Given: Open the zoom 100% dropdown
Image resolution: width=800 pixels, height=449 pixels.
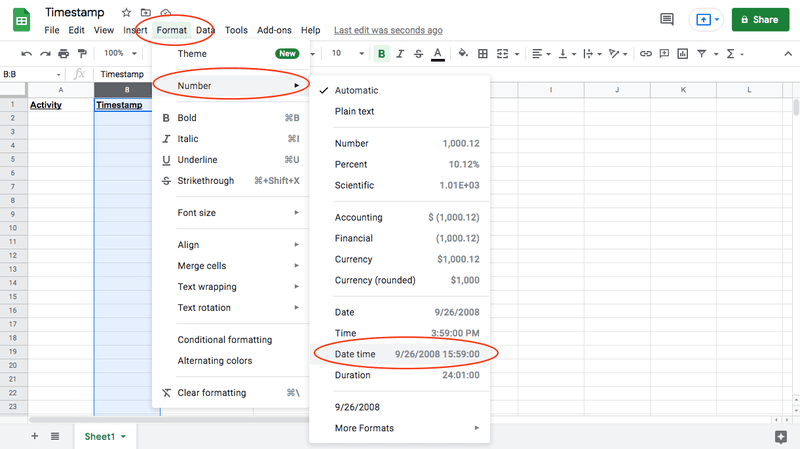Looking at the screenshot, I should (x=120, y=53).
